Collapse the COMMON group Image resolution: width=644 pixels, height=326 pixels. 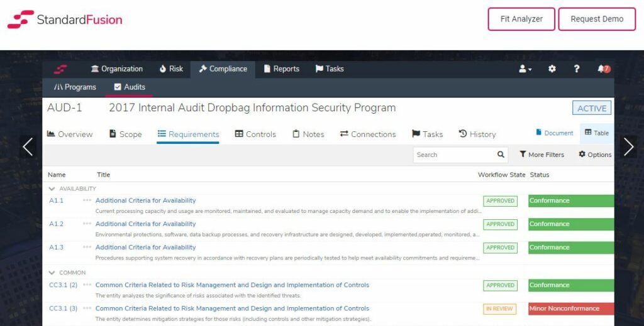52,273
